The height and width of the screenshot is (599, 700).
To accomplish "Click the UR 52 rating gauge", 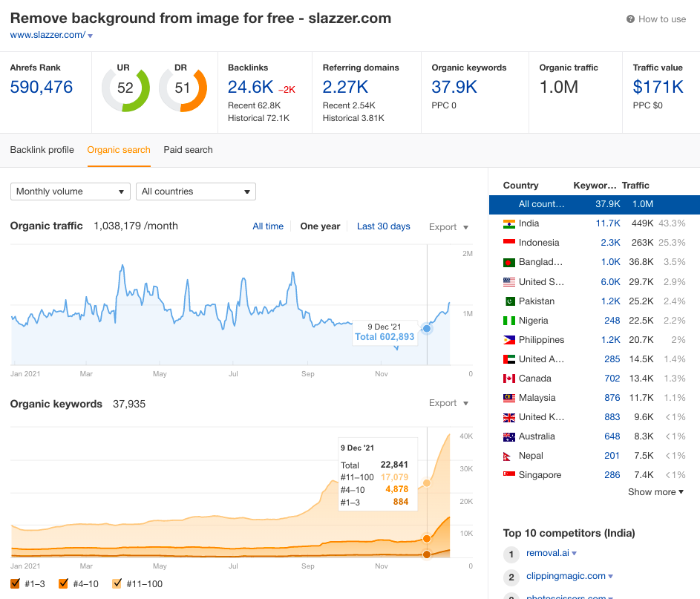I will tap(125, 88).
